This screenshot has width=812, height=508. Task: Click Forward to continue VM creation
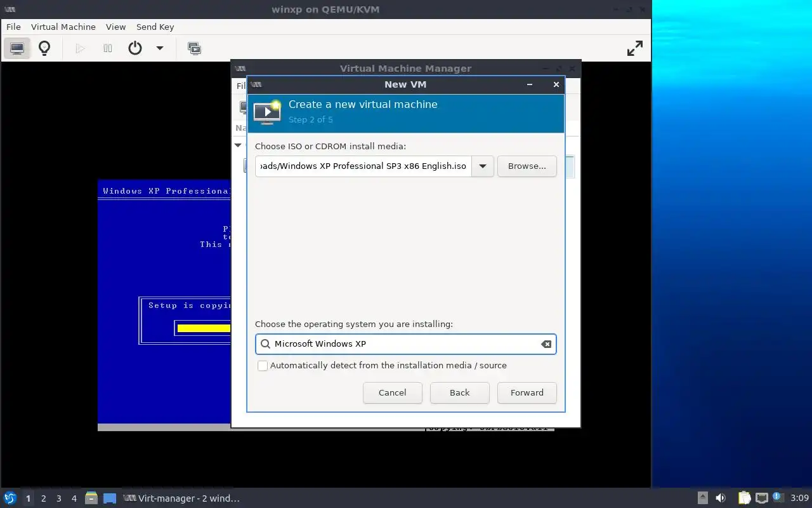coord(527,392)
